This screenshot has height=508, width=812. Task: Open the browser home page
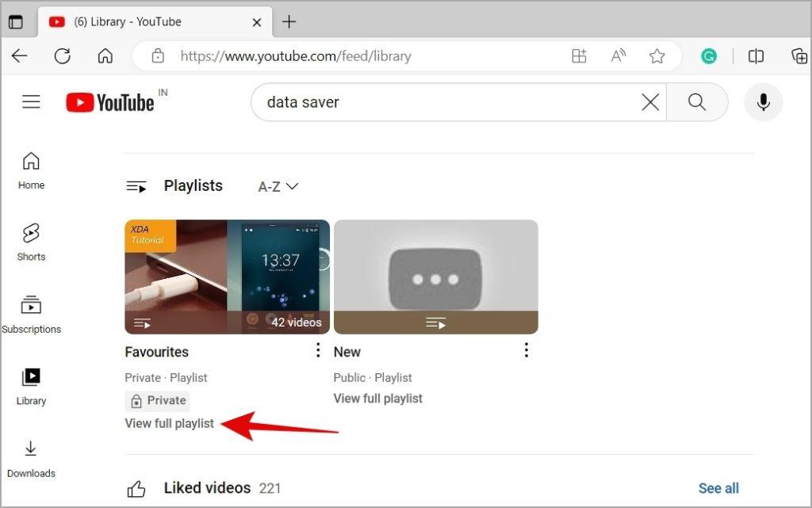tap(105, 55)
